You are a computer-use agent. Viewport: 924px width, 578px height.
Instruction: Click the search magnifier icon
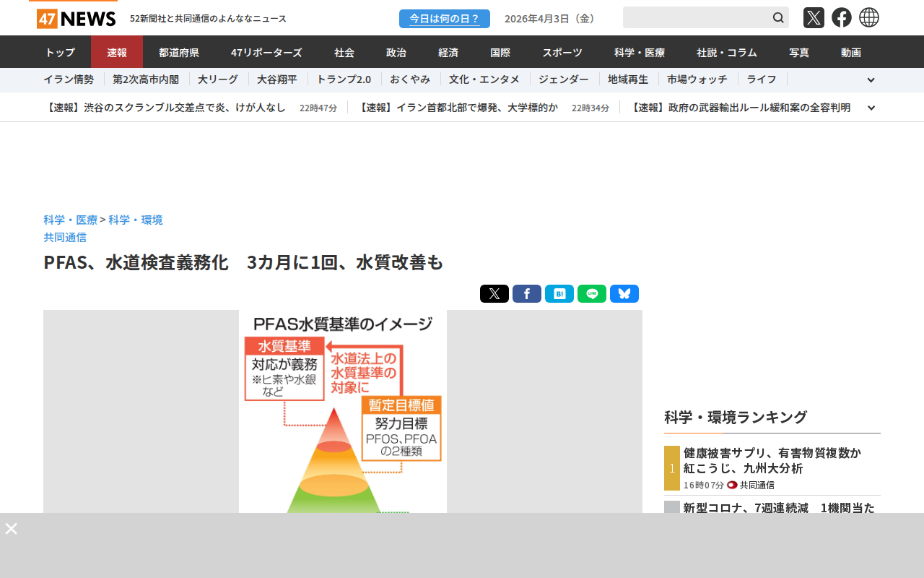(x=778, y=17)
